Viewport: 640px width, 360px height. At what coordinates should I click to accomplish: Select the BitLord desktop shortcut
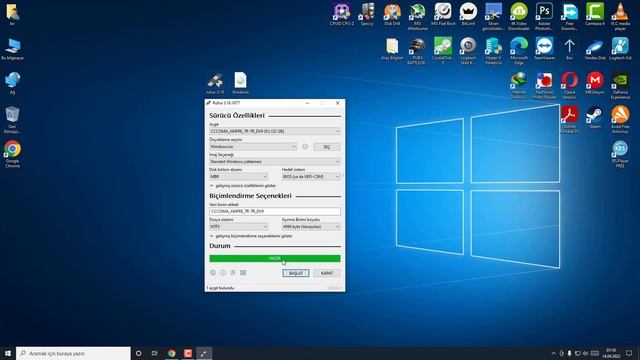tap(468, 15)
